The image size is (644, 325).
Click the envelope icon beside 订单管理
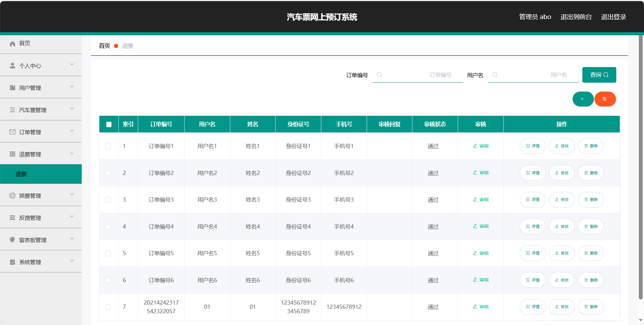coord(12,132)
